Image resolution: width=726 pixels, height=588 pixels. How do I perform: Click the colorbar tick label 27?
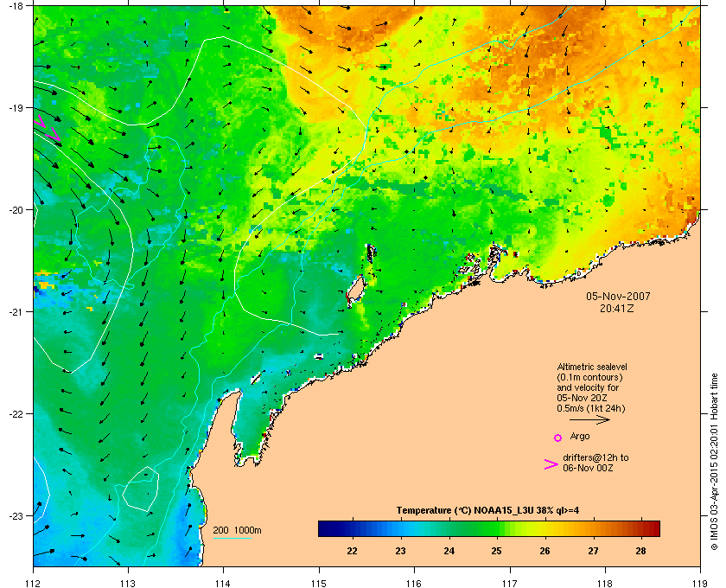click(x=593, y=551)
